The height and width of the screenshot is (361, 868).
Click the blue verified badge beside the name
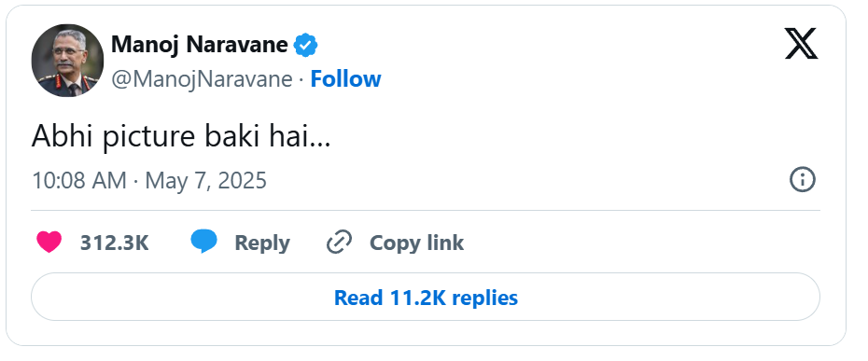(x=305, y=45)
